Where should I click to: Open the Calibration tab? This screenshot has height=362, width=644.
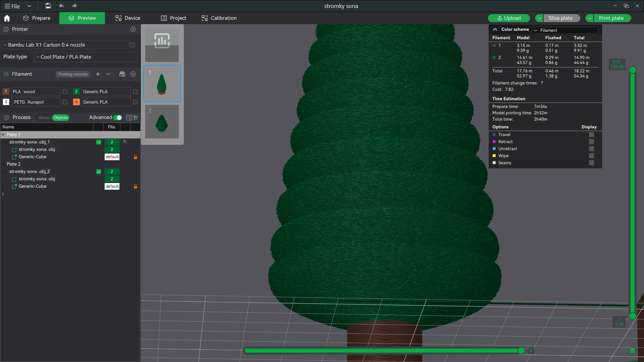click(x=219, y=18)
